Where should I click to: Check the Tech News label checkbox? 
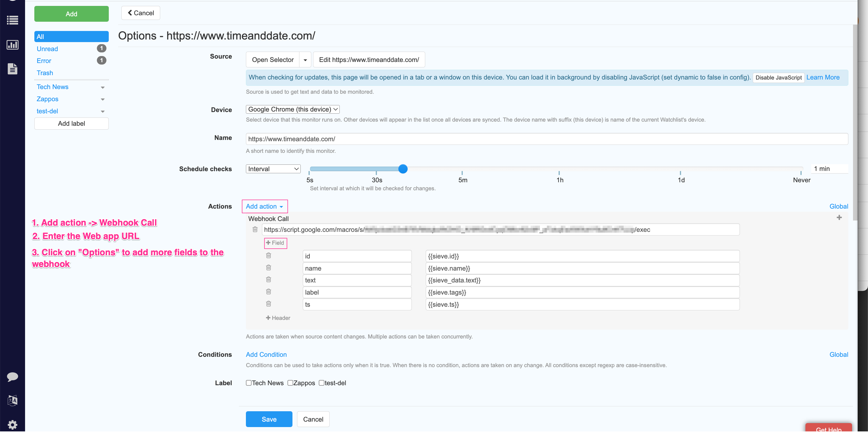(x=249, y=383)
